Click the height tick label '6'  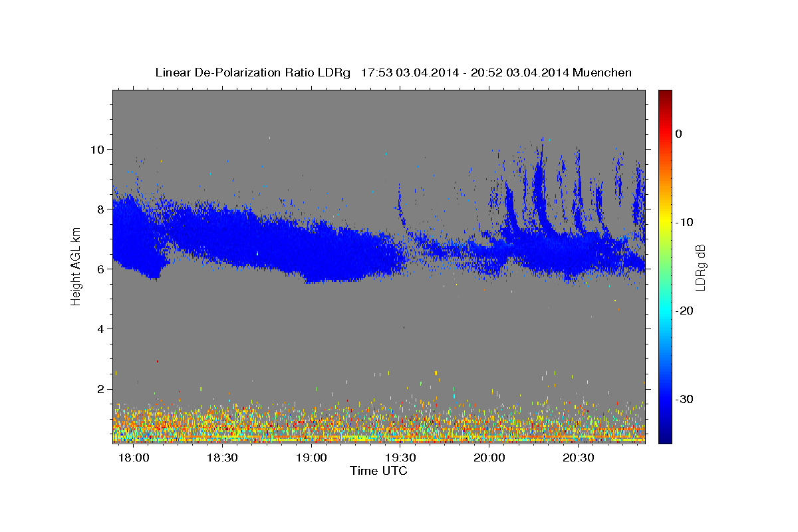(102, 269)
